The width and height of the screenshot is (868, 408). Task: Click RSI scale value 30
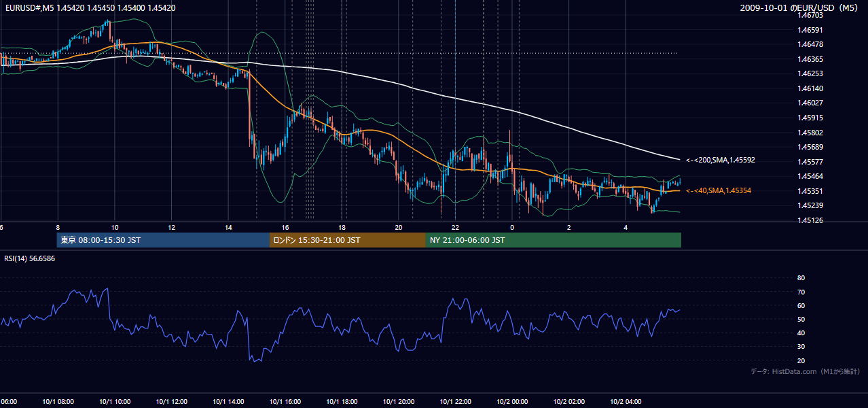pos(801,347)
